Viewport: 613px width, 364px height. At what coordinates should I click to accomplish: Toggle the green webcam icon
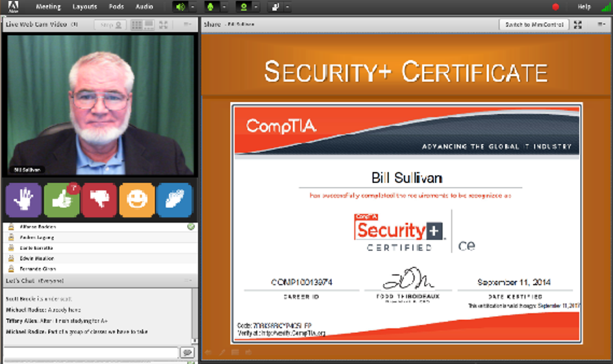pos(244,6)
